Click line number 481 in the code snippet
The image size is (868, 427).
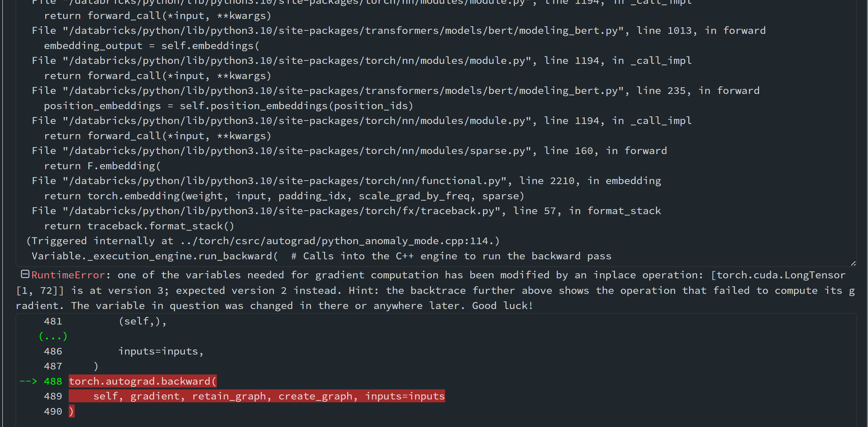(53, 321)
